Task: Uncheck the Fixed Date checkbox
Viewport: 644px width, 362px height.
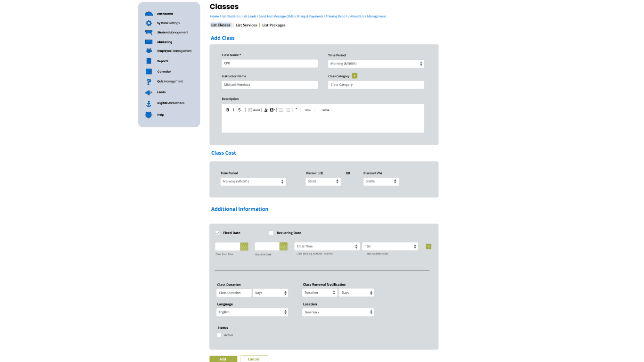Action: [217, 233]
